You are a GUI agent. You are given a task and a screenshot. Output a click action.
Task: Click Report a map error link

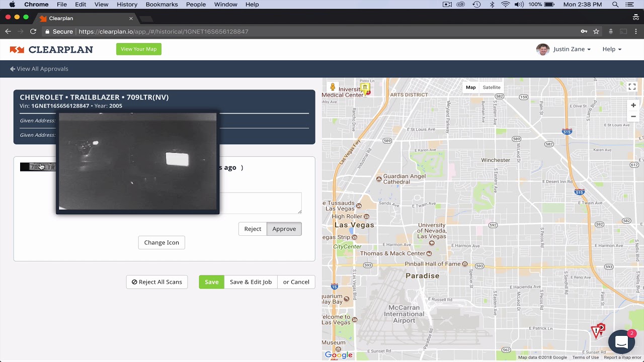click(x=623, y=357)
